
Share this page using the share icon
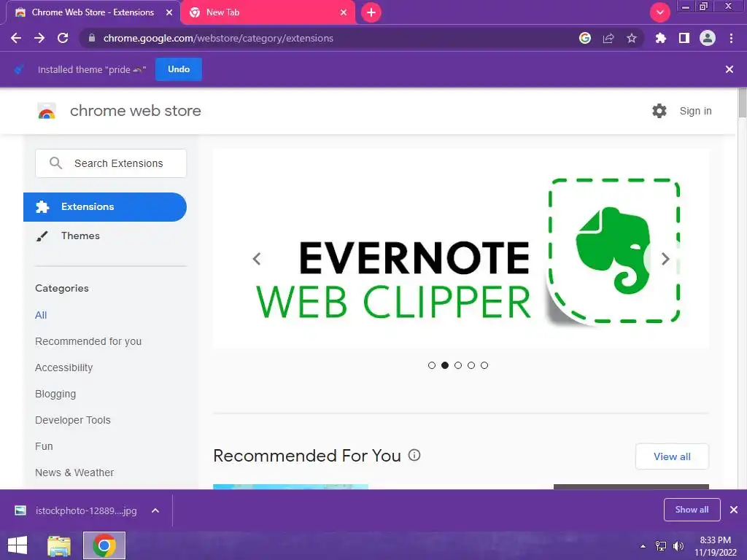point(608,38)
